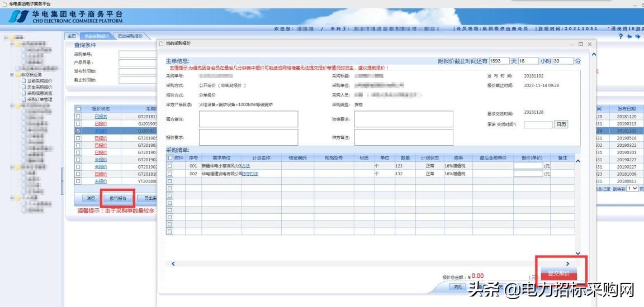
Task: Expand the 非招标业务 tree node
Action: click(12, 75)
